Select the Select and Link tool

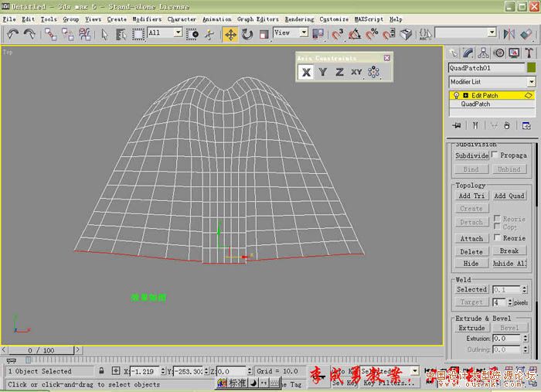point(51,34)
